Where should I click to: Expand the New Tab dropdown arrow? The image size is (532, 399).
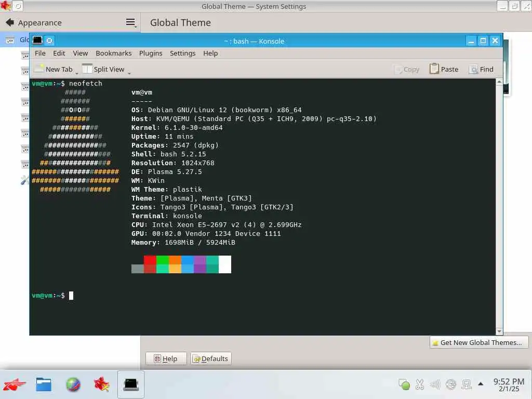[x=77, y=72]
